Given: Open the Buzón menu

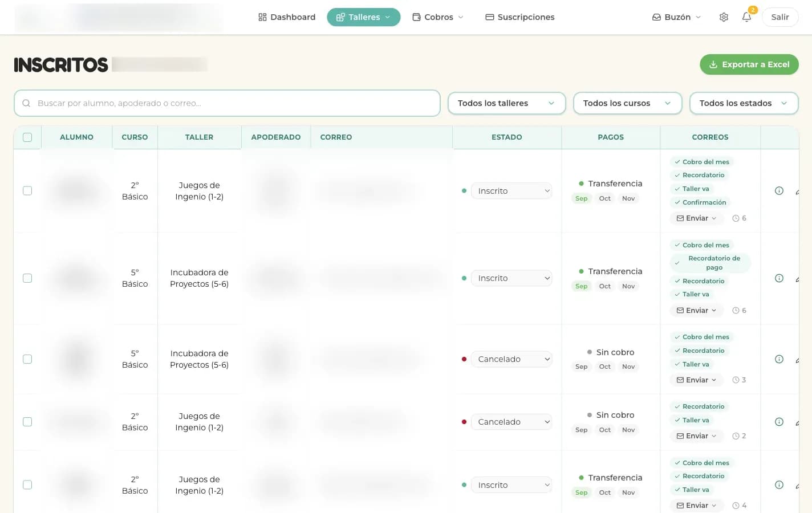Looking at the screenshot, I should point(676,17).
